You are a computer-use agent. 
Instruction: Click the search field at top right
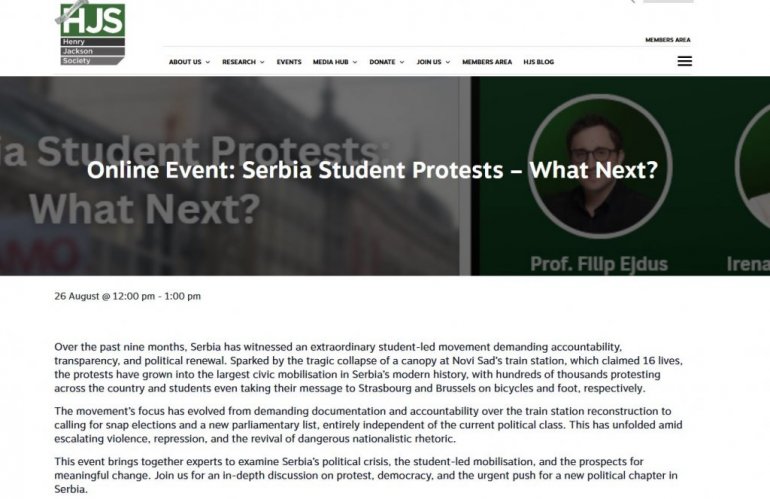668,1
